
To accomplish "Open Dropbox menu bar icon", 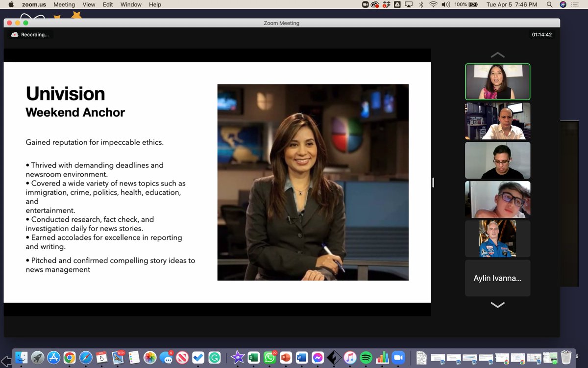I will point(386,4).
